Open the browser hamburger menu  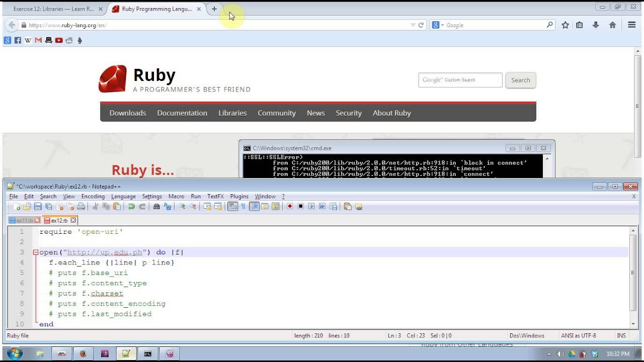pos(632,25)
